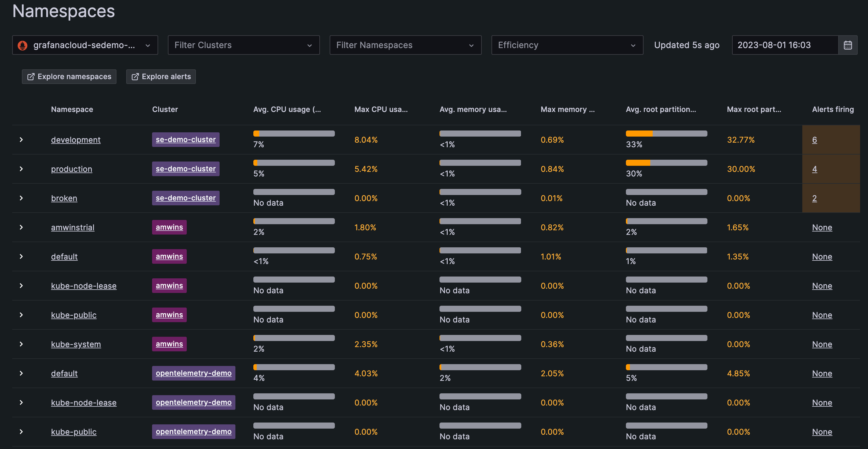The height and width of the screenshot is (449, 868).
Task: Open the Filter Namespaces dropdown
Action: [405, 45]
